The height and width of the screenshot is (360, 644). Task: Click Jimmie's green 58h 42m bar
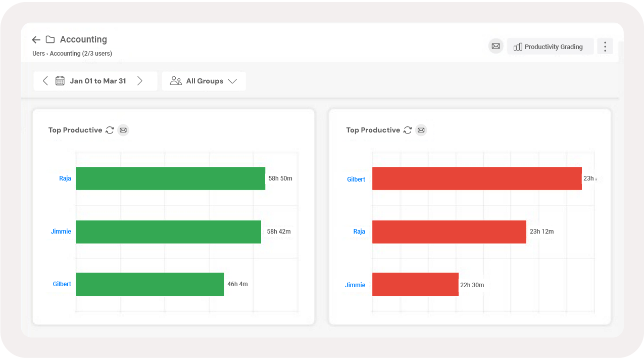point(168,232)
